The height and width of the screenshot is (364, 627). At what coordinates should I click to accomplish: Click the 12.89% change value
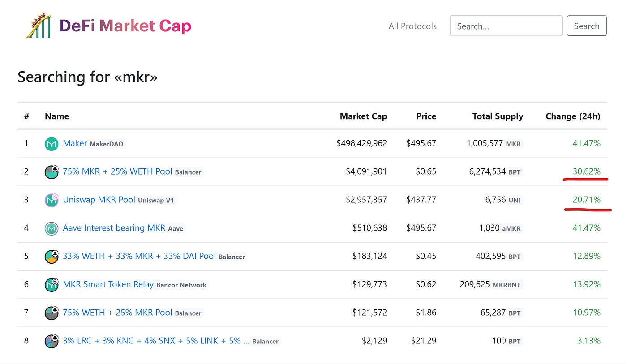(x=587, y=256)
